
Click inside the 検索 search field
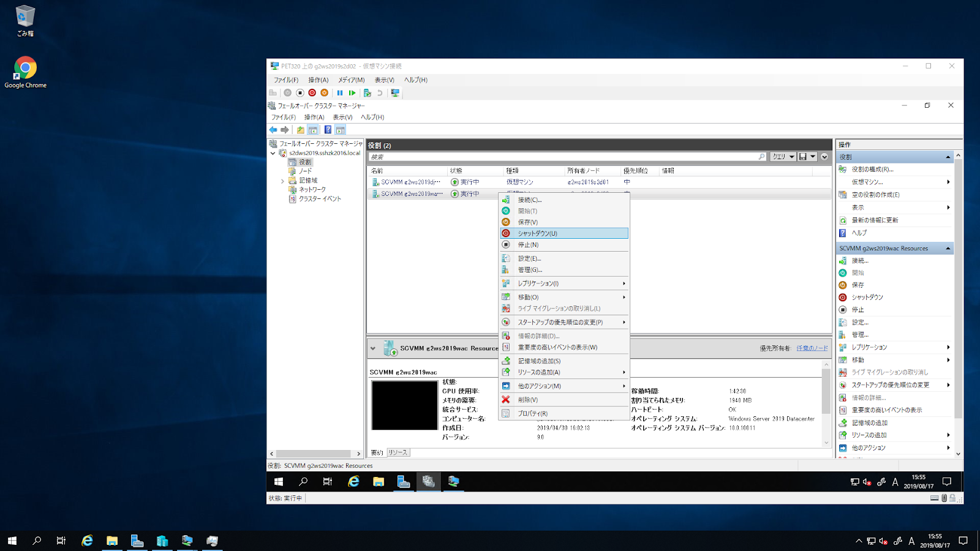pyautogui.click(x=551, y=156)
